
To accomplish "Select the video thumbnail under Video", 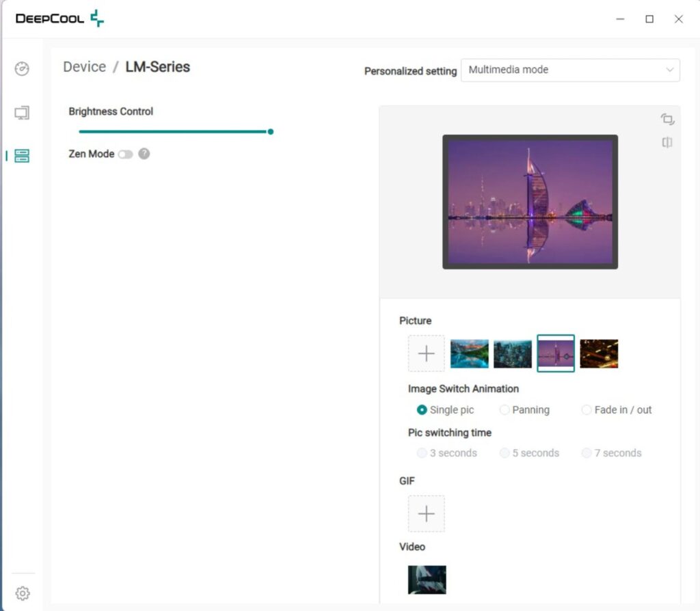I will (427, 580).
